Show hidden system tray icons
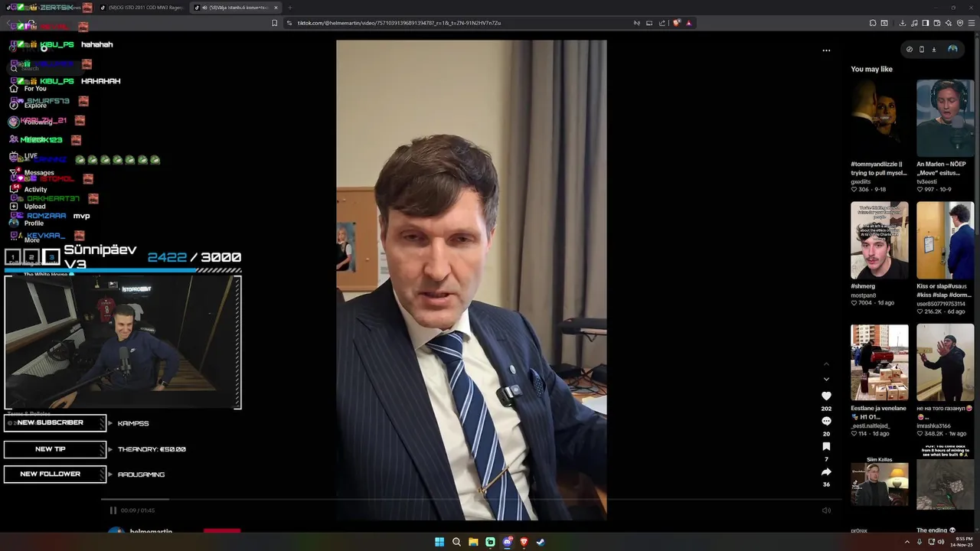The image size is (980, 551). (906, 542)
